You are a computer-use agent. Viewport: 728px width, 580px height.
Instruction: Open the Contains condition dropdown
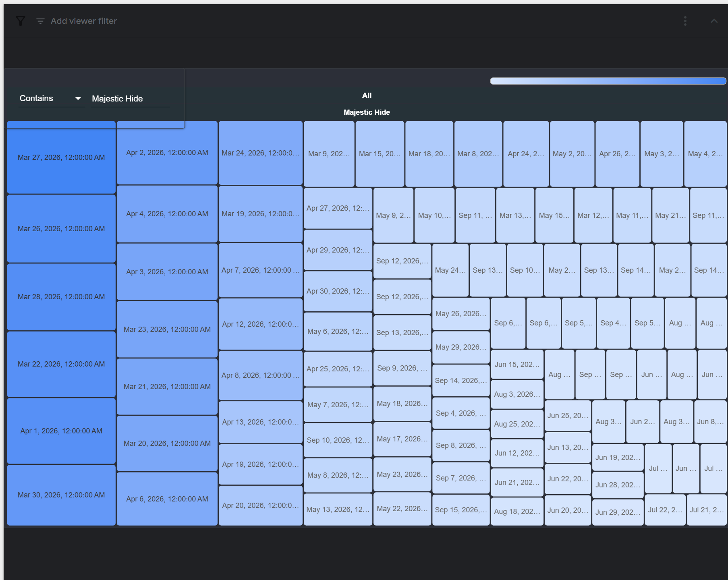tap(52, 99)
